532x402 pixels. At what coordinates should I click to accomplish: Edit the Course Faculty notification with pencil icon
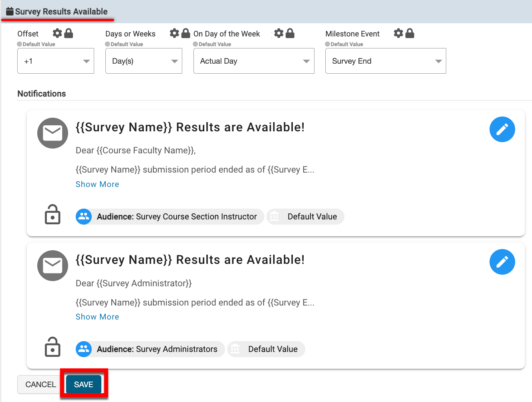[x=502, y=129]
